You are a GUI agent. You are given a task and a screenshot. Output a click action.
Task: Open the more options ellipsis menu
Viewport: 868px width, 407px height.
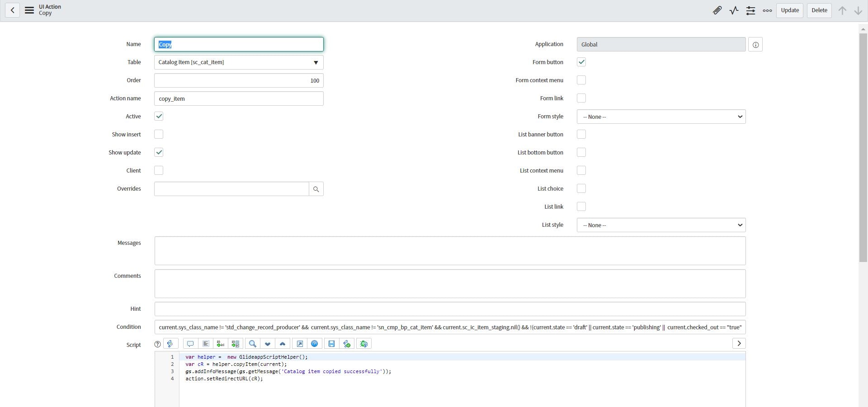767,10
